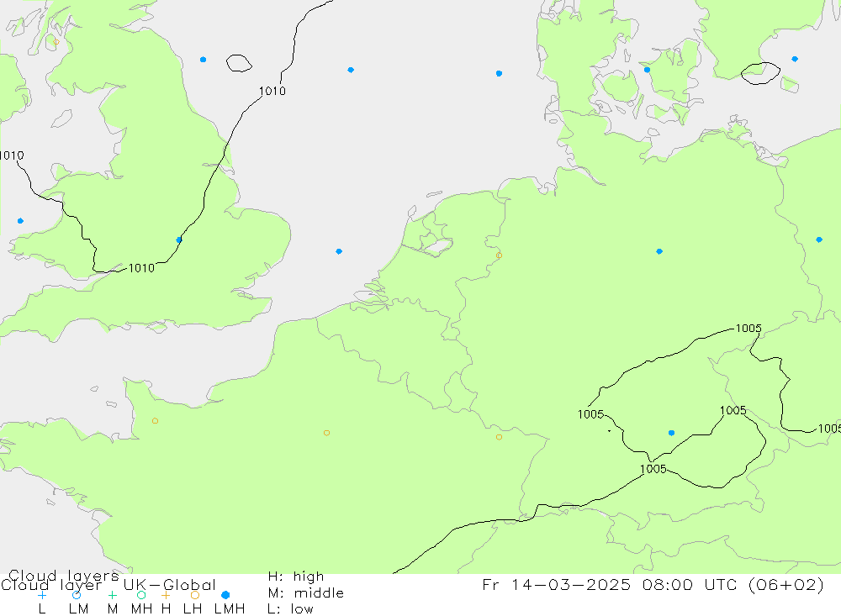Pick the orange LH circle in Normandy
Screen dimensions: 841x616
click(155, 421)
